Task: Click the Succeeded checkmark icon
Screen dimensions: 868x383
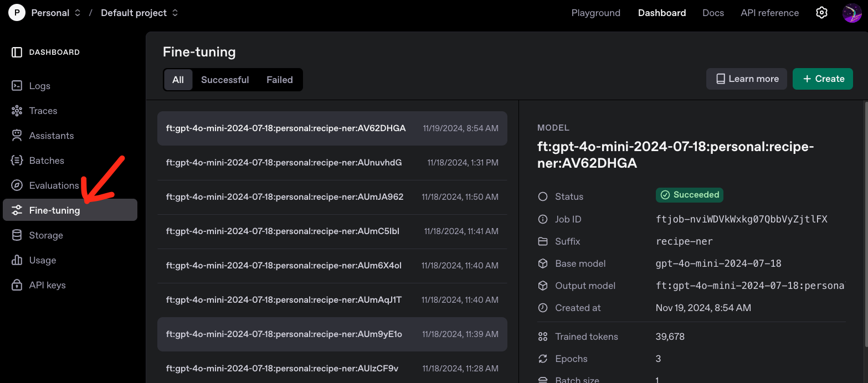Action: tap(665, 195)
